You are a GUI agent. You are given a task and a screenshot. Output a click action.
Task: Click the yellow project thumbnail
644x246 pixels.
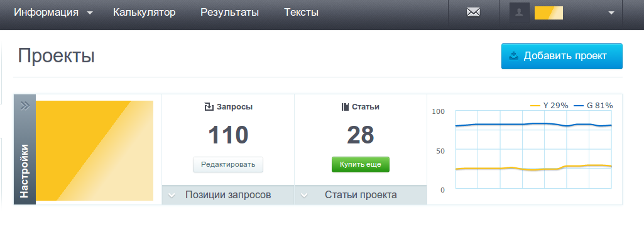(x=94, y=150)
